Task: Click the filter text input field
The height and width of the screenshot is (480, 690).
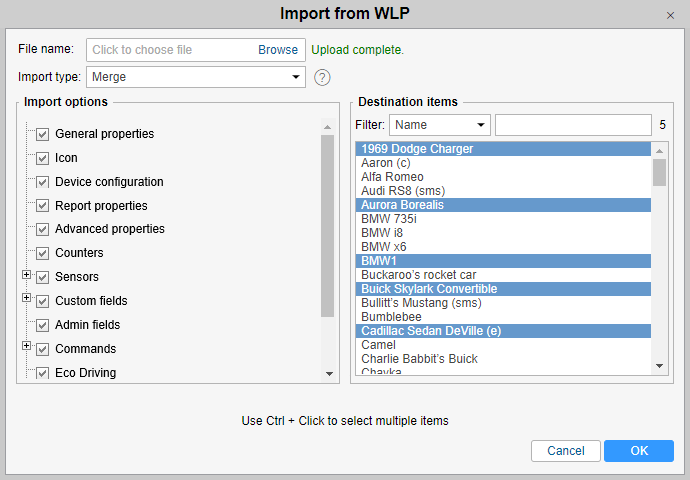Action: [x=573, y=125]
